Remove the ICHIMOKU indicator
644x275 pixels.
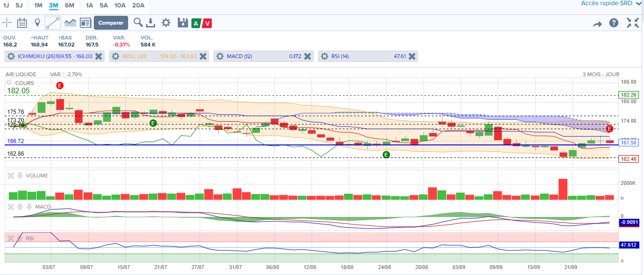(x=98, y=56)
